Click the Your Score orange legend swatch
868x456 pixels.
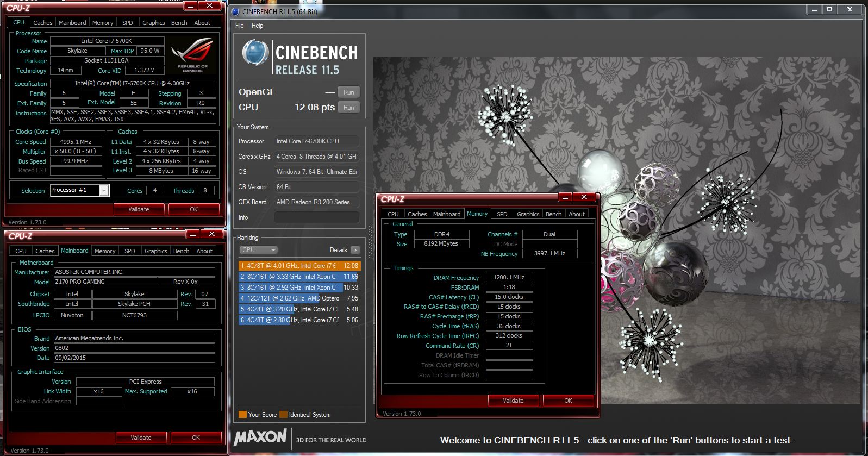tap(242, 415)
